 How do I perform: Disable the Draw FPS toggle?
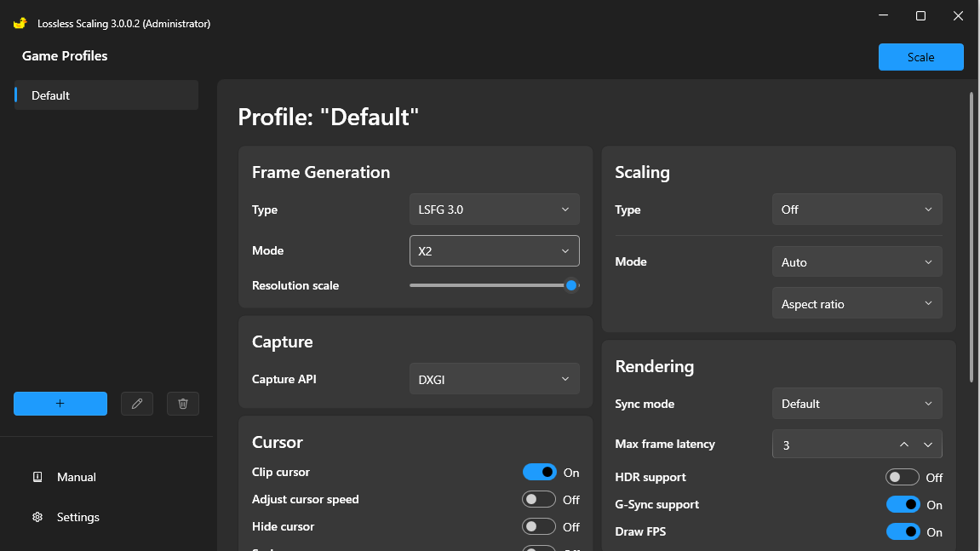pyautogui.click(x=903, y=531)
